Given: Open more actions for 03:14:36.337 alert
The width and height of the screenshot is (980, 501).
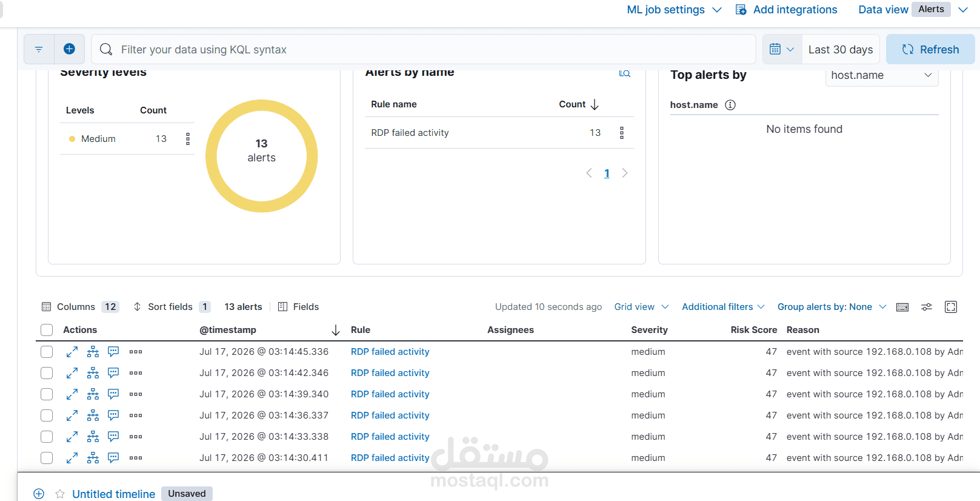Looking at the screenshot, I should (136, 415).
